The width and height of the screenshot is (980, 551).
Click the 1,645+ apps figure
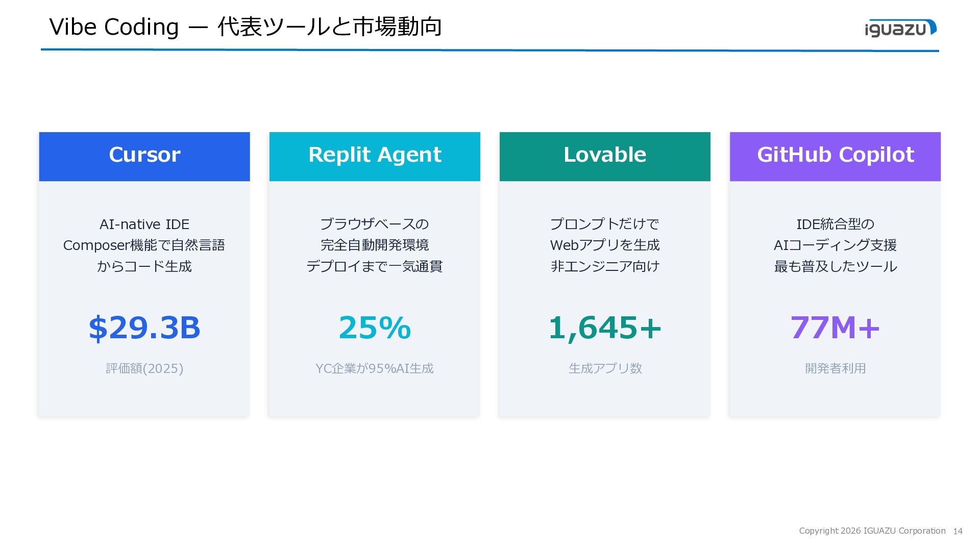[x=605, y=328]
